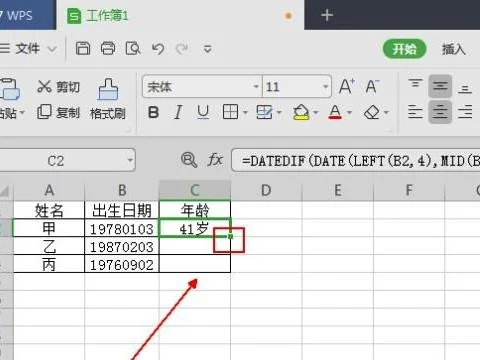The height and width of the screenshot is (360, 480).
Task: Apply yellow fill color
Action: point(301,112)
